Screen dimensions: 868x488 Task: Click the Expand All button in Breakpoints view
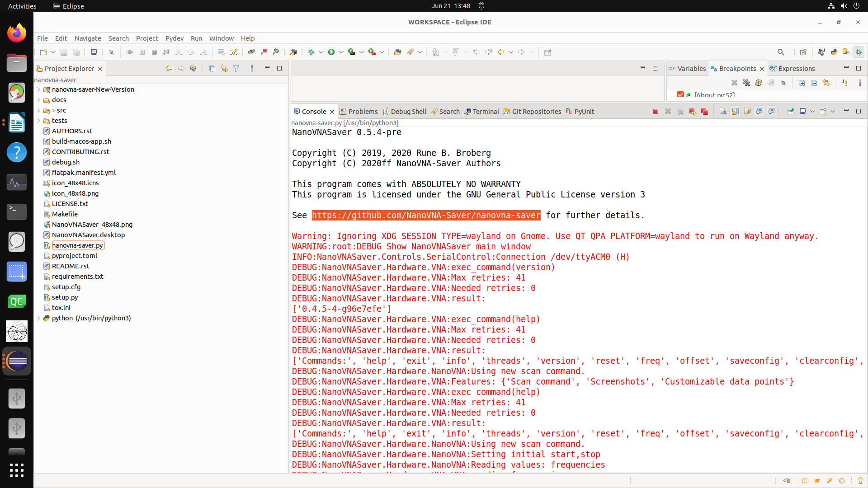click(802, 83)
